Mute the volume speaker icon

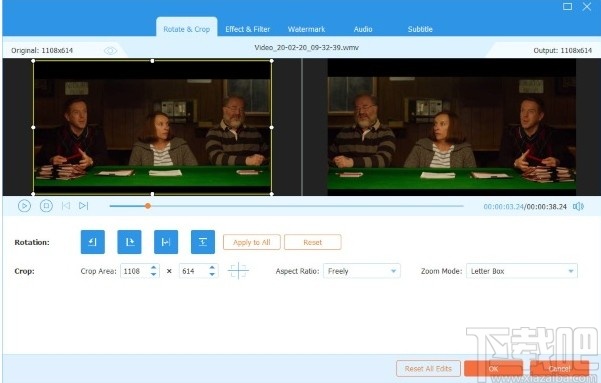578,207
